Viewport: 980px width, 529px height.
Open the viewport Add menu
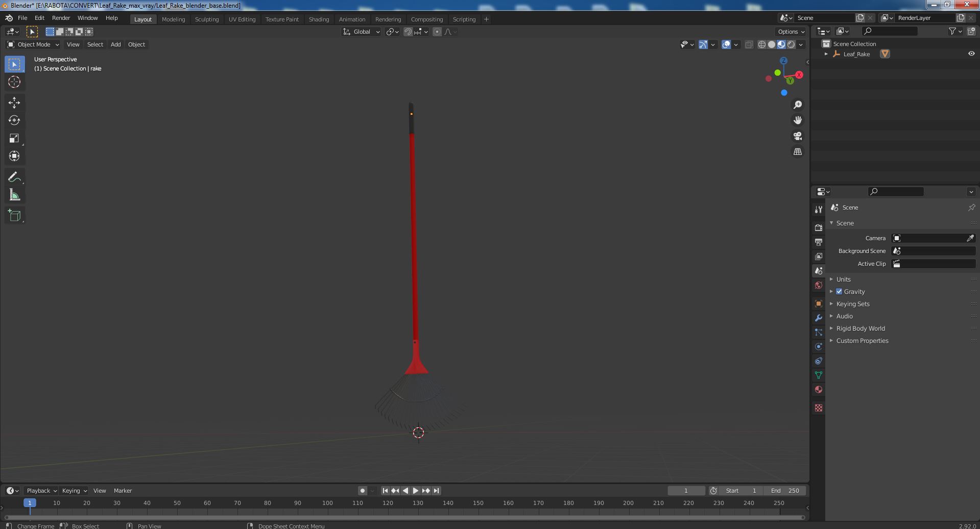115,44
